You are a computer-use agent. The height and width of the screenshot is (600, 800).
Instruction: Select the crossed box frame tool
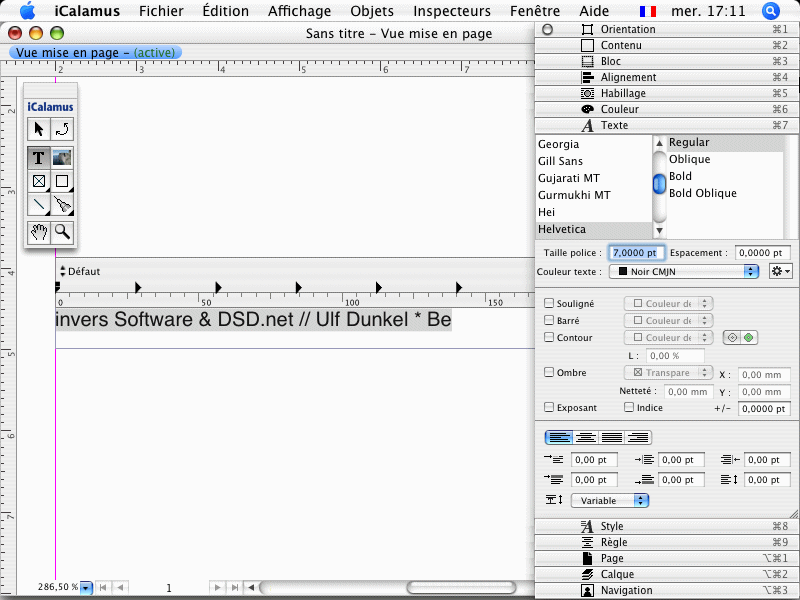[39, 181]
